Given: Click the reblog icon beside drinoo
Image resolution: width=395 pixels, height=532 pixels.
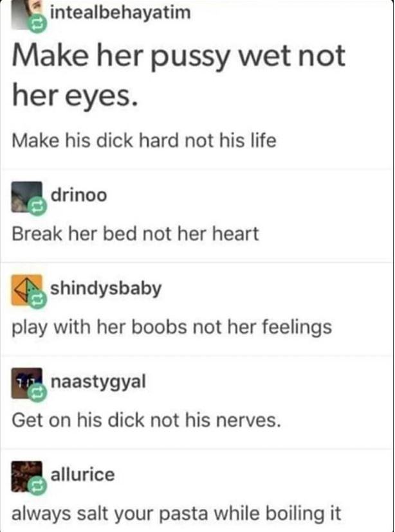Looking at the screenshot, I should coord(37,207).
